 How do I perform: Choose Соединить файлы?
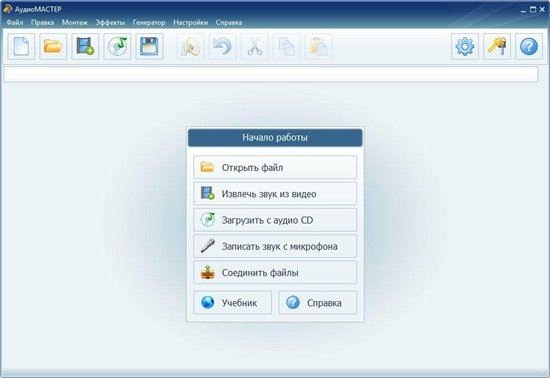pyautogui.click(x=275, y=272)
